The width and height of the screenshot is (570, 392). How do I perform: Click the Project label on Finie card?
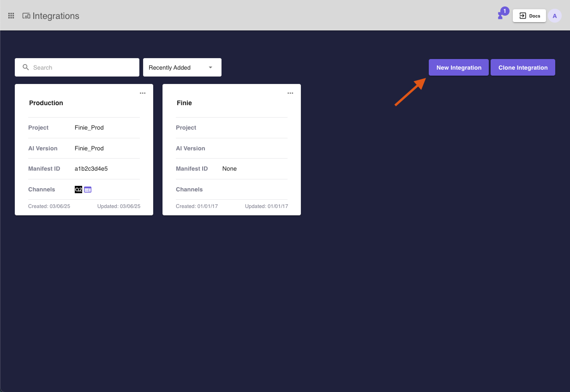click(x=186, y=128)
